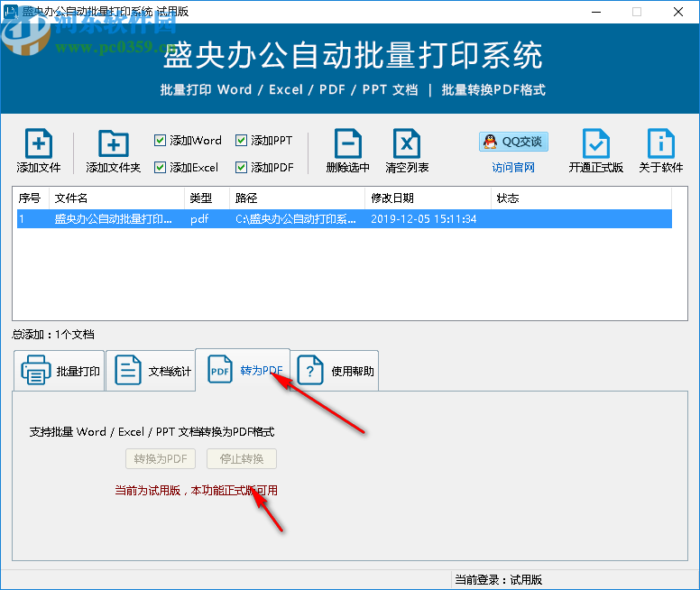Click the PDF icon on 转为PDF tab
Screen dimensions: 700x590
tap(220, 369)
